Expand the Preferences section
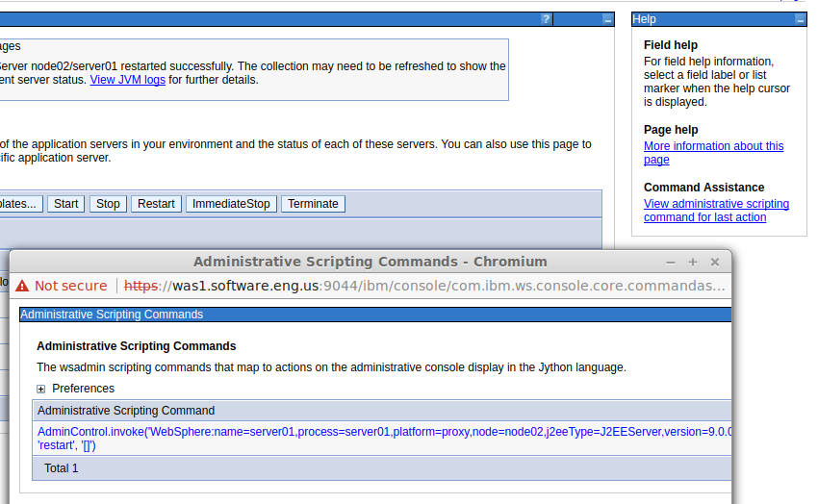 [40, 389]
